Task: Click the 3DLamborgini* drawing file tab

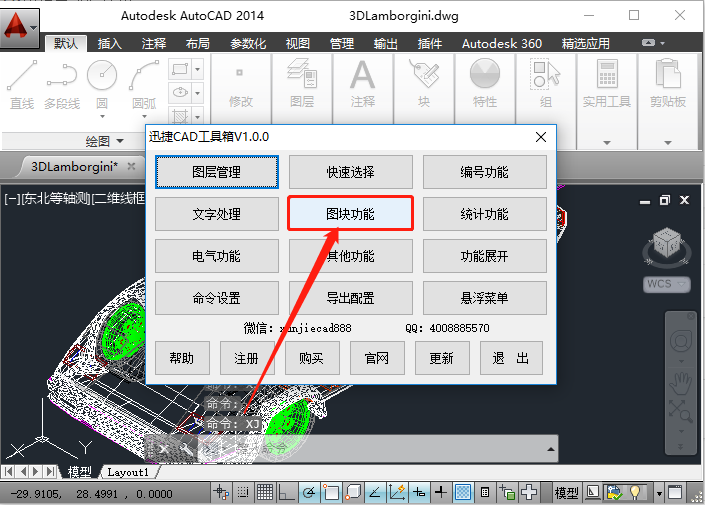Action: pos(75,166)
